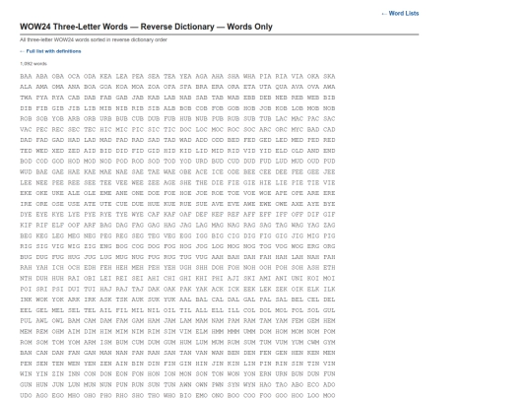Select the word ADD
532x399 pixels.
(201, 140)
